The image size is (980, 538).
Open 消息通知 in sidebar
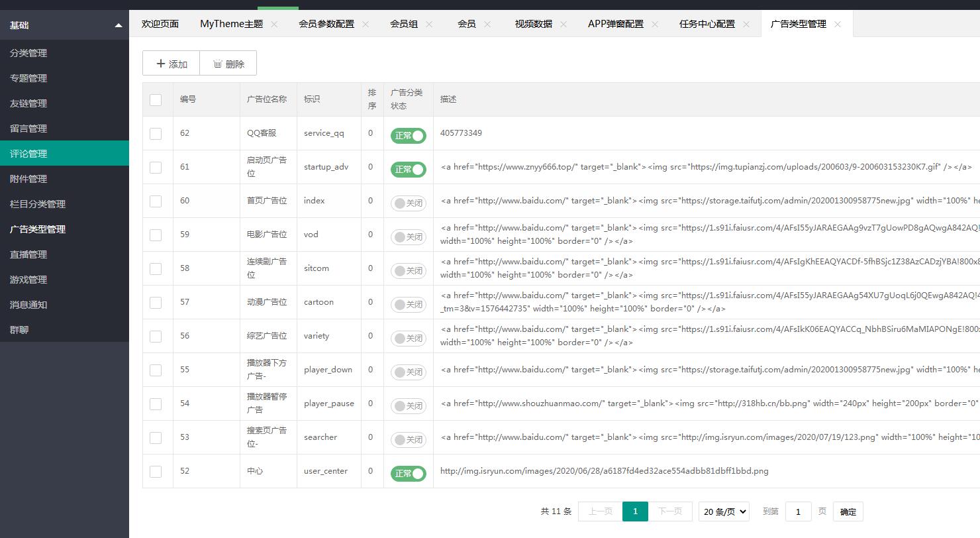click(64, 305)
